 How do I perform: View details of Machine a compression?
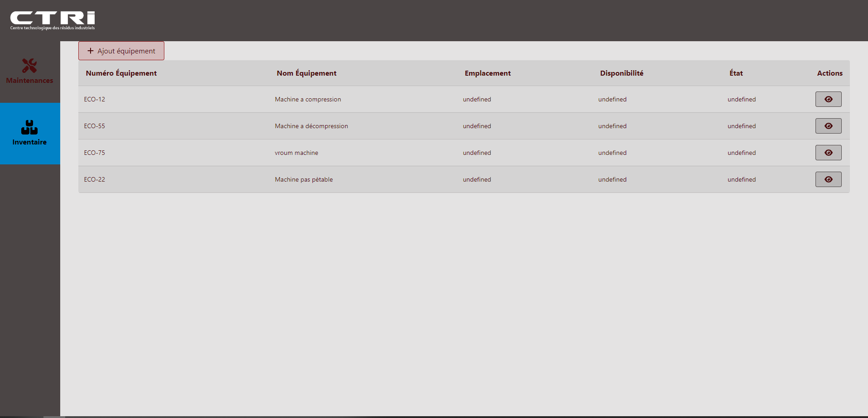[828, 99]
